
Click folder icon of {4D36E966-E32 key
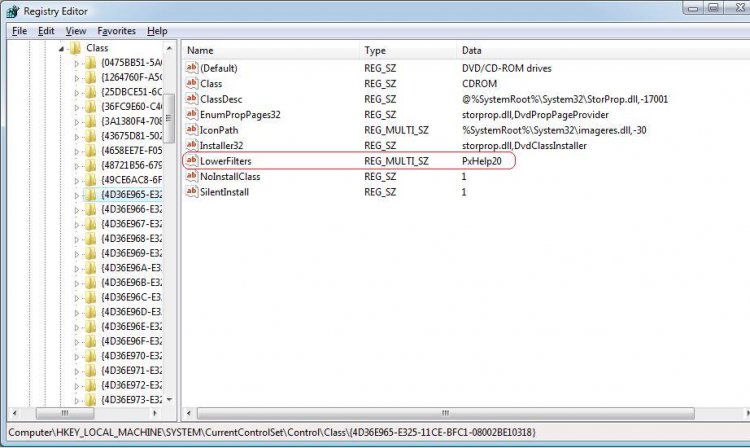click(90, 209)
